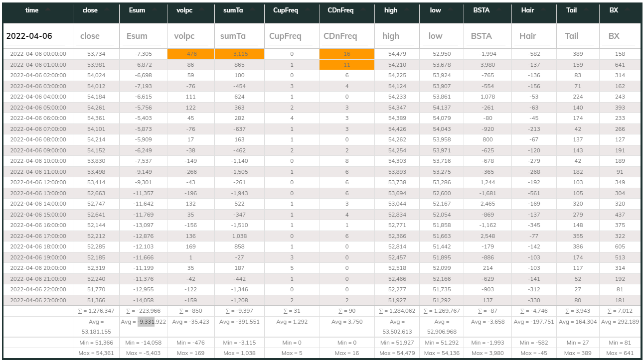
Task: Click the sort arrow beside BX header
Action: pos(628,10)
